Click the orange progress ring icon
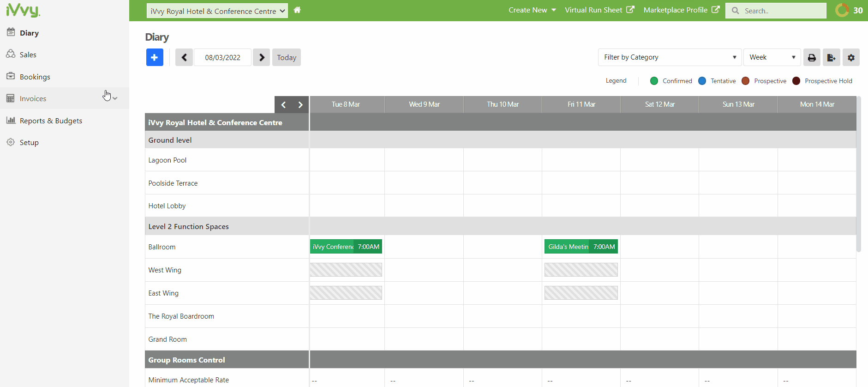Screen dimensions: 868x387 click(x=842, y=10)
